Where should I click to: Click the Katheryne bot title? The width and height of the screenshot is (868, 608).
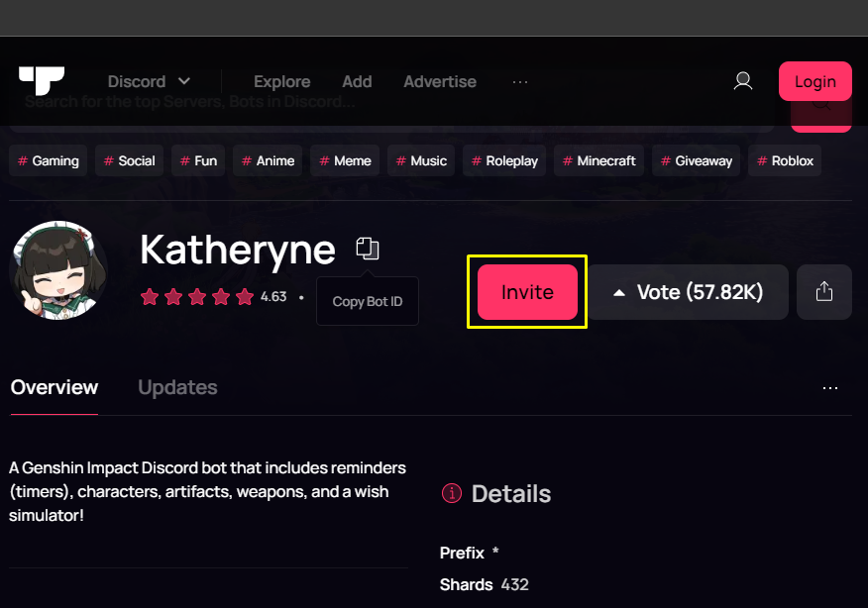tap(238, 251)
